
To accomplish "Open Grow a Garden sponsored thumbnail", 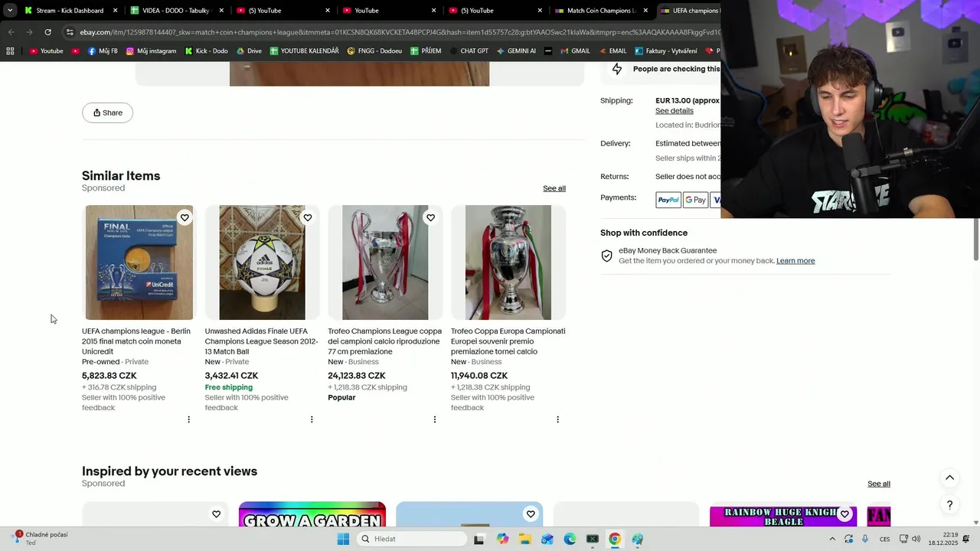I will (312, 515).
